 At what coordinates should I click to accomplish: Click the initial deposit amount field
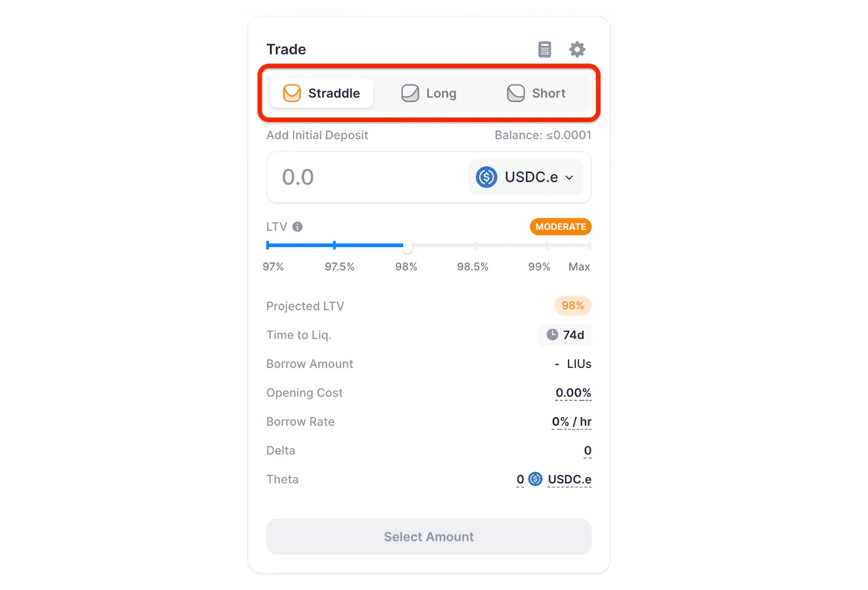(x=367, y=177)
